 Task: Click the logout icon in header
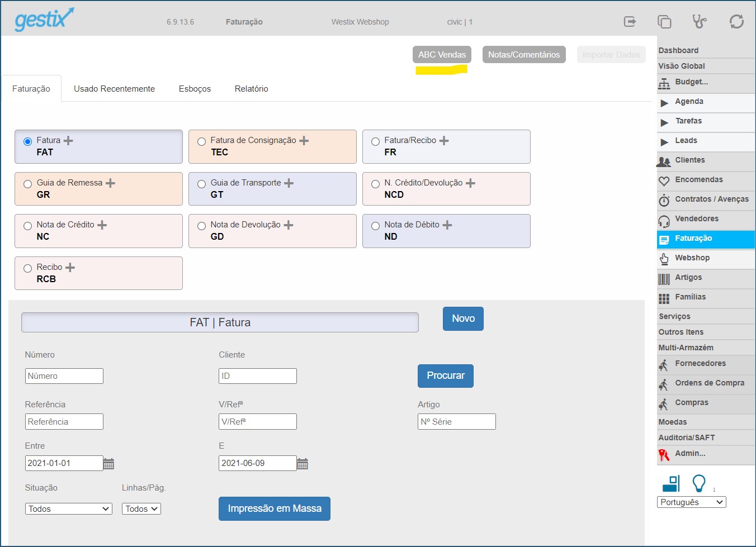pyautogui.click(x=630, y=21)
